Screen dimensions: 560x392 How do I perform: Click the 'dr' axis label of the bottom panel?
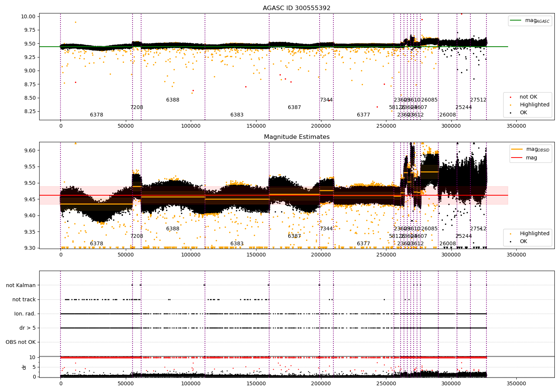point(24,367)
